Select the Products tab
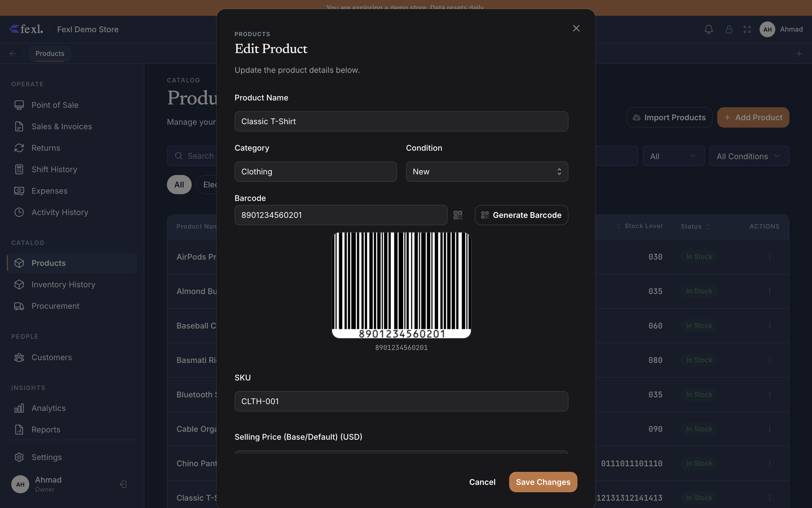The image size is (812, 508). point(50,53)
